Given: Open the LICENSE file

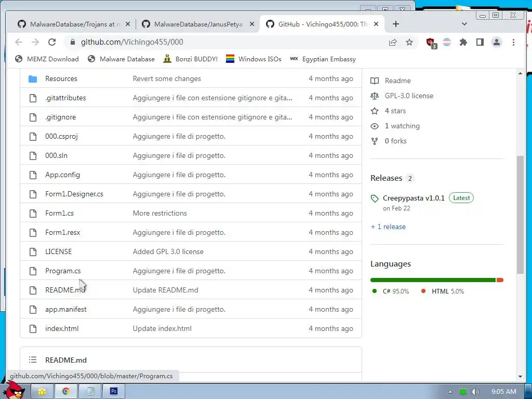Looking at the screenshot, I should (58, 252).
